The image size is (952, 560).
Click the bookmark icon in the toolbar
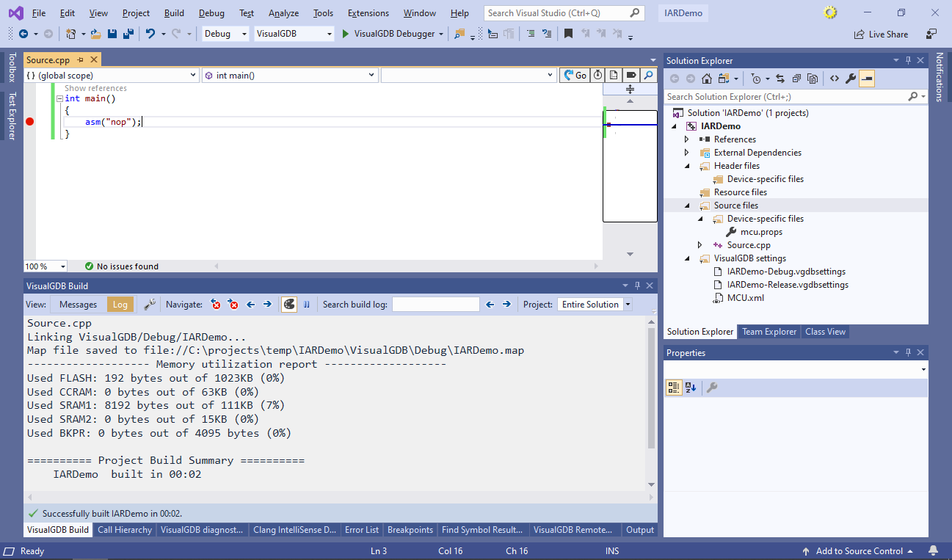point(568,34)
